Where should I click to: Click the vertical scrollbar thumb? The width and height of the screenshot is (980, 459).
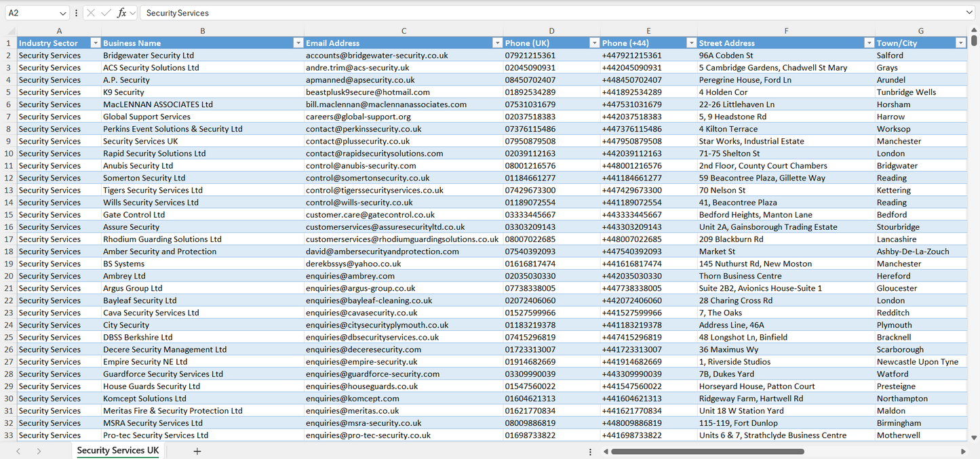point(975,40)
